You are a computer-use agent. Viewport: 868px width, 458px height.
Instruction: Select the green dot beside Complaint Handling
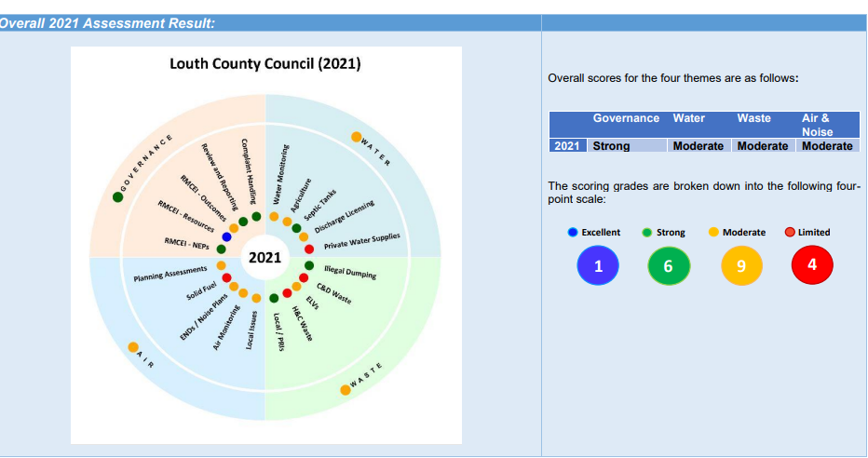coord(256,216)
